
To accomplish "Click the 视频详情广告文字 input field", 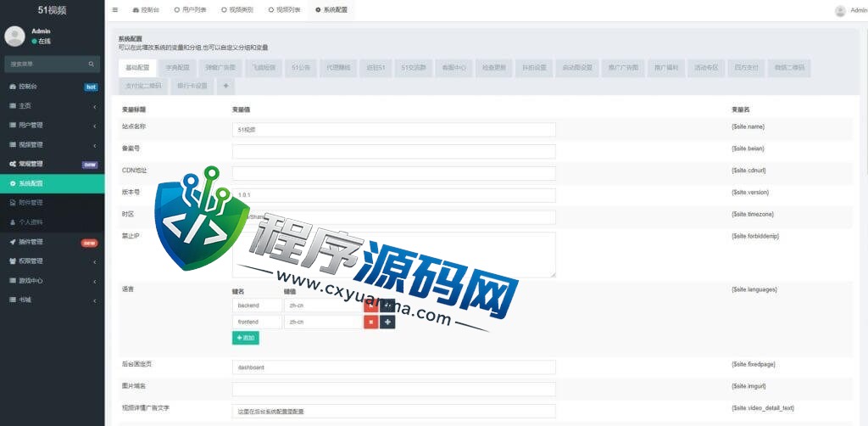I will pyautogui.click(x=393, y=411).
